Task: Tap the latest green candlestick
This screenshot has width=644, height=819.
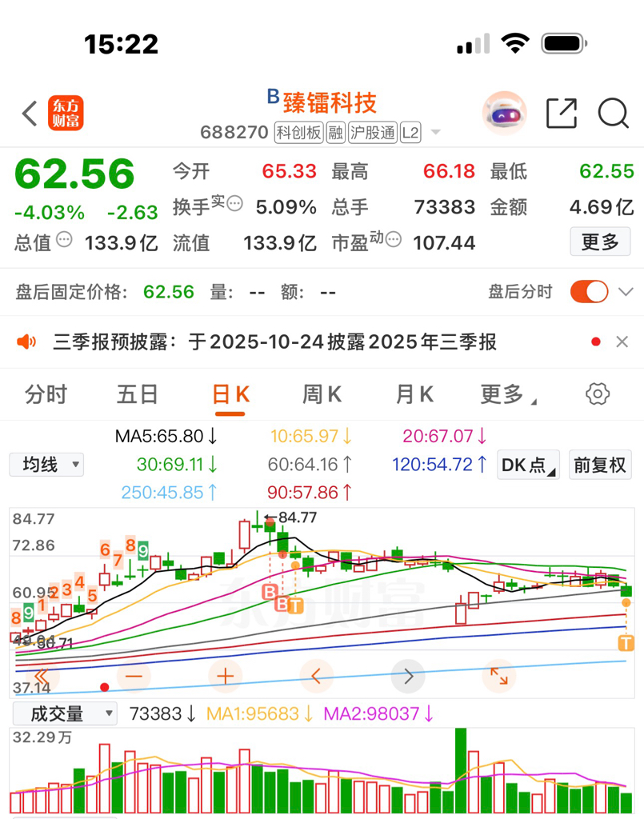Action: (x=626, y=591)
